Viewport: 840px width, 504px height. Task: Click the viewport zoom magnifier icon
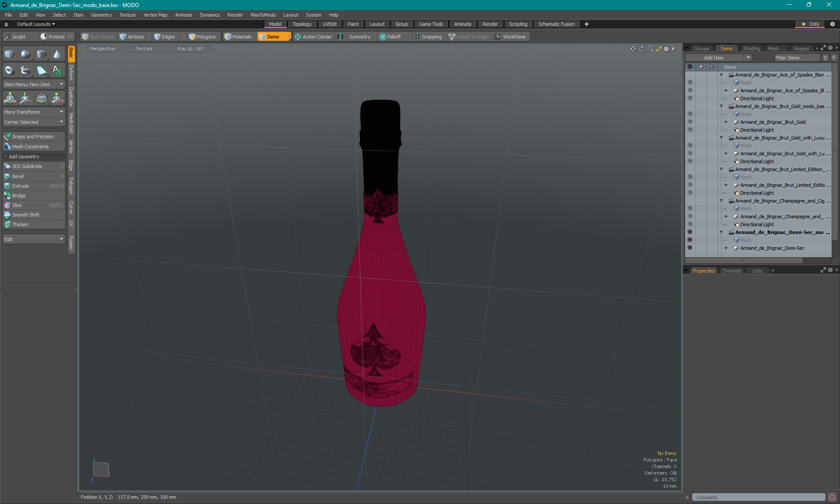pyautogui.click(x=651, y=49)
